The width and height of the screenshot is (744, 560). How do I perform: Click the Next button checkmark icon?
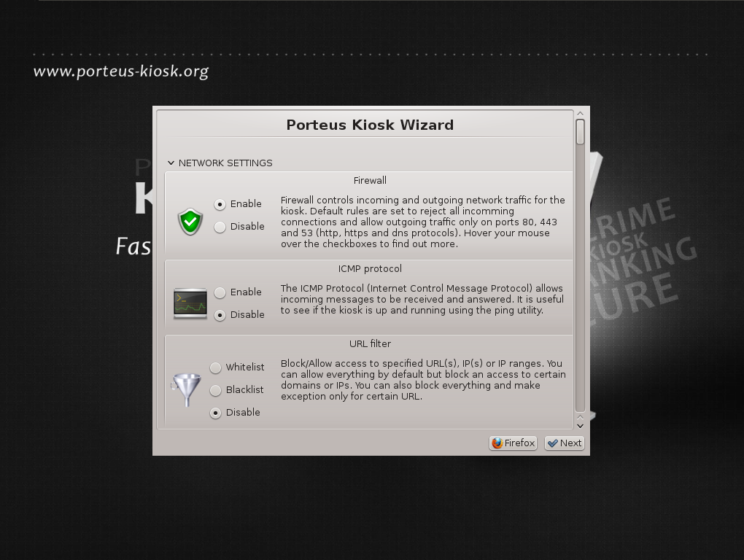pyautogui.click(x=553, y=443)
